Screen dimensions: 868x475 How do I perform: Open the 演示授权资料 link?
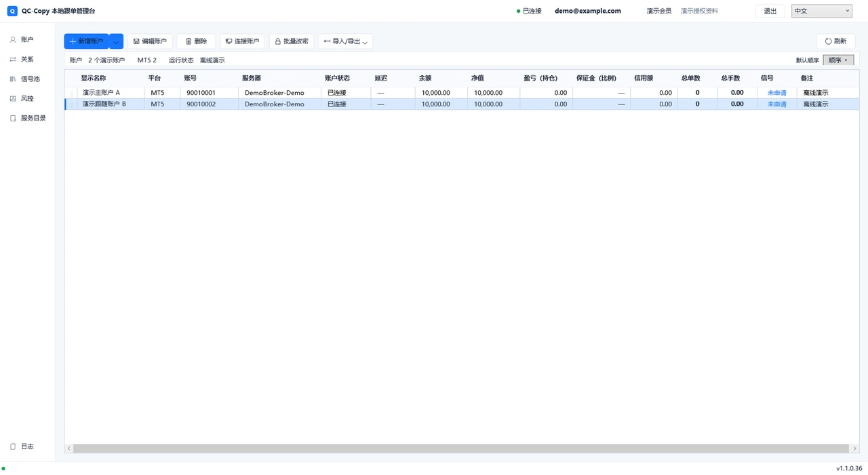click(699, 11)
